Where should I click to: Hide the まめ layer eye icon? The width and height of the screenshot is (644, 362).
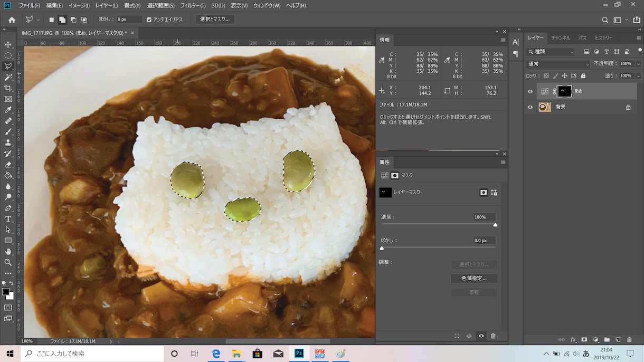[530, 91]
